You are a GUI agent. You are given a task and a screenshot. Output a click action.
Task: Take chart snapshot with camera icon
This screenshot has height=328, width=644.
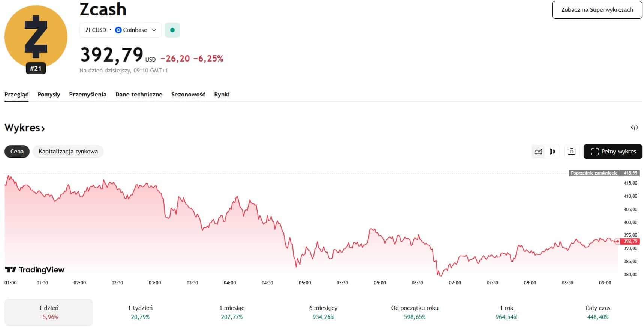(571, 152)
